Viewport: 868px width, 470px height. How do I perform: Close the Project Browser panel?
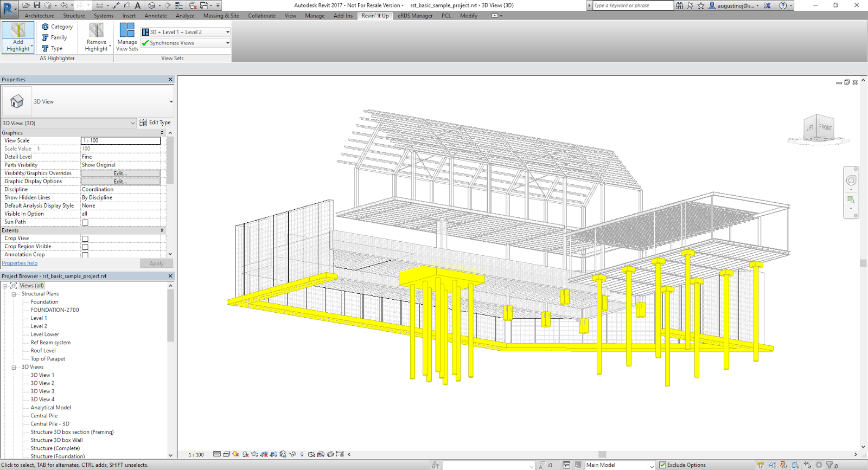(x=170, y=276)
